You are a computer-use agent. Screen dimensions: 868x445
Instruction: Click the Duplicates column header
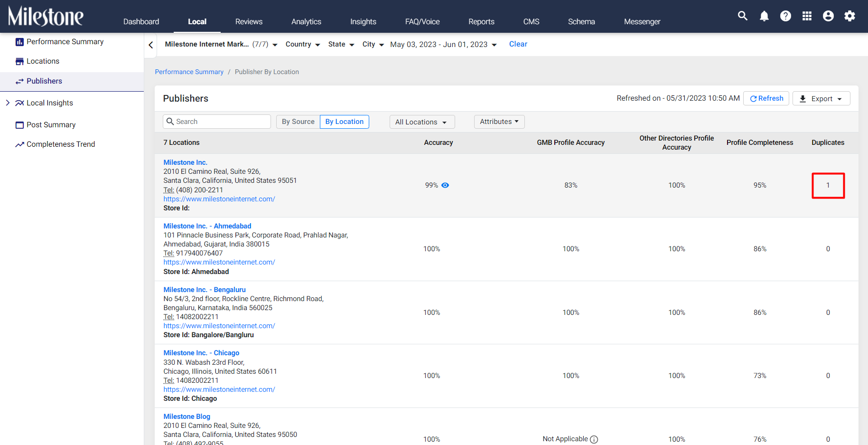(x=828, y=142)
